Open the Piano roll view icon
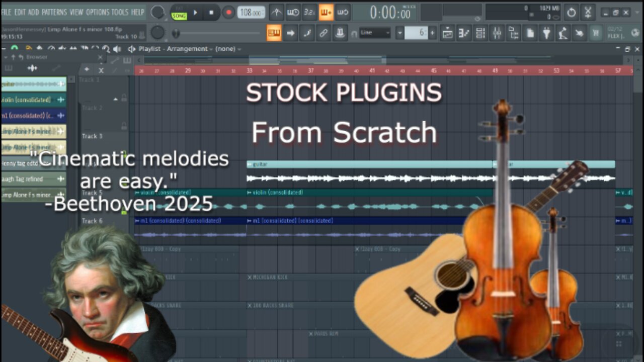This screenshot has width=644, height=362. (464, 33)
